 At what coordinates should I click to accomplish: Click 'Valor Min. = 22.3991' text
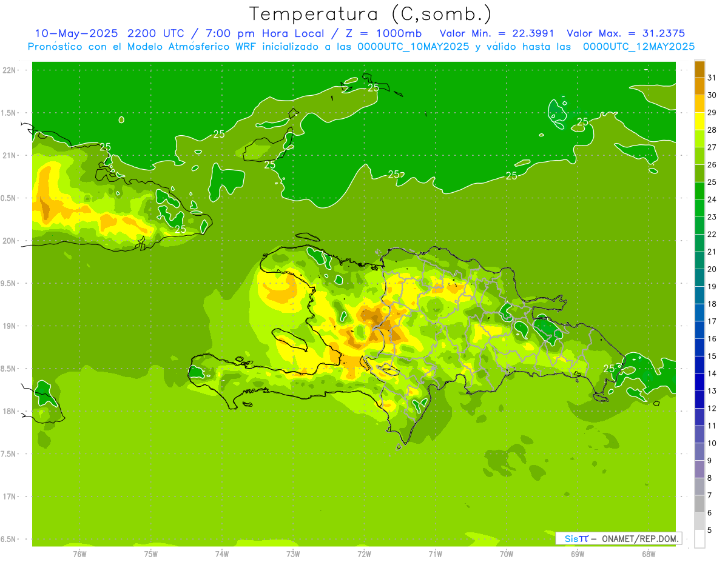pyautogui.click(x=497, y=33)
